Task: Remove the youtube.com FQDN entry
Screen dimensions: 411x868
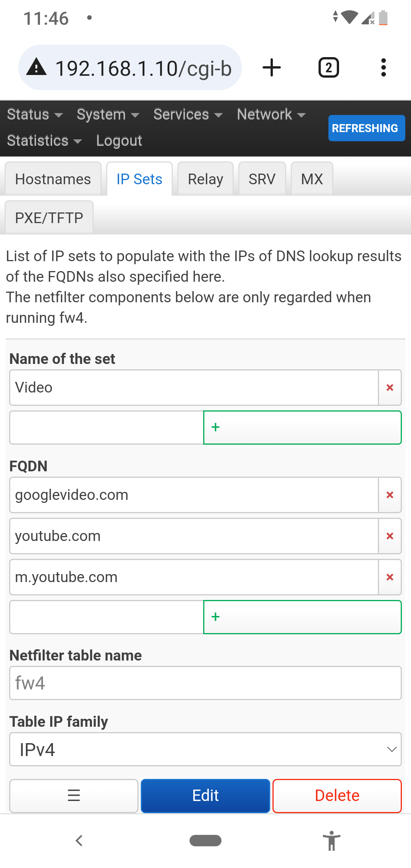Action: [x=390, y=536]
